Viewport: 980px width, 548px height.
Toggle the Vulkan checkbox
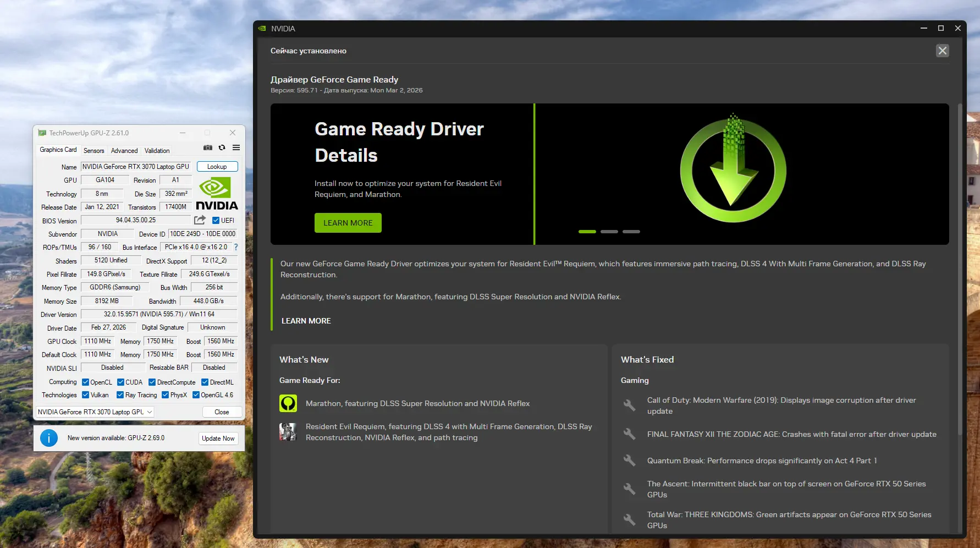[x=85, y=395]
